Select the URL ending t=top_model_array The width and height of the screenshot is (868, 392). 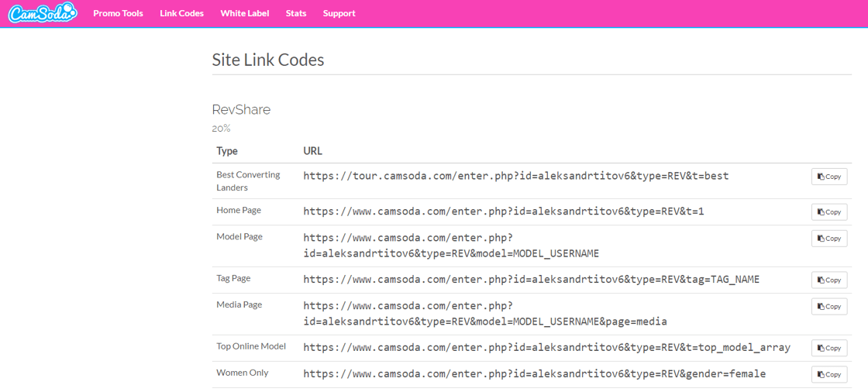[546, 347]
